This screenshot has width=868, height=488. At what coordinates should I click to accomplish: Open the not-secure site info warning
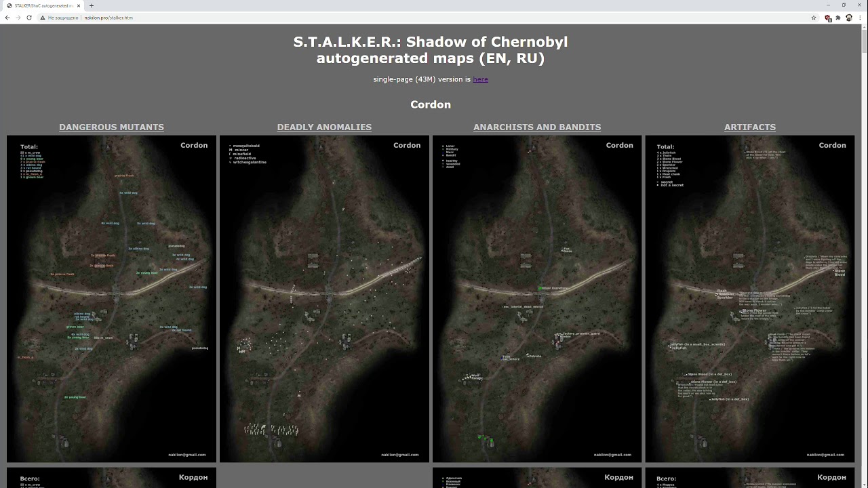(60, 18)
